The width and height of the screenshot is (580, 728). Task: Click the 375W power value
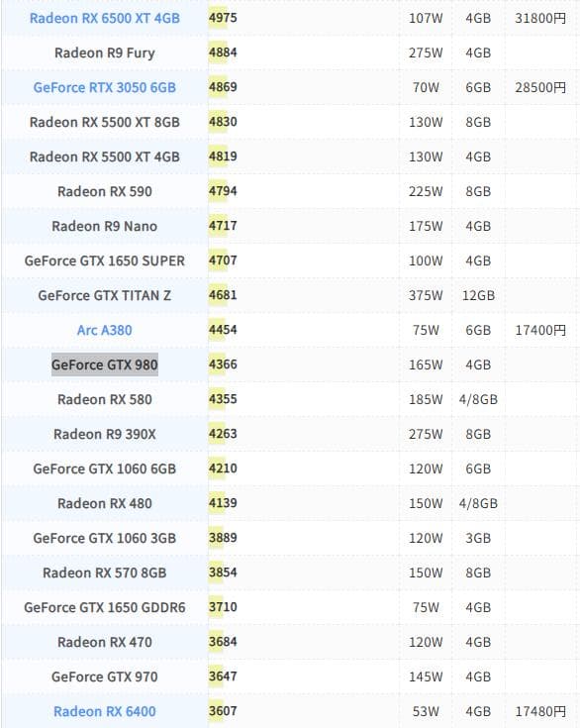[x=426, y=295]
